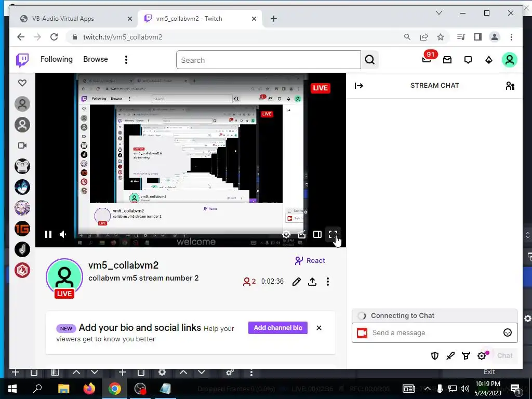Open File Explorer from the taskbar
The image size is (532, 399).
[63, 389]
